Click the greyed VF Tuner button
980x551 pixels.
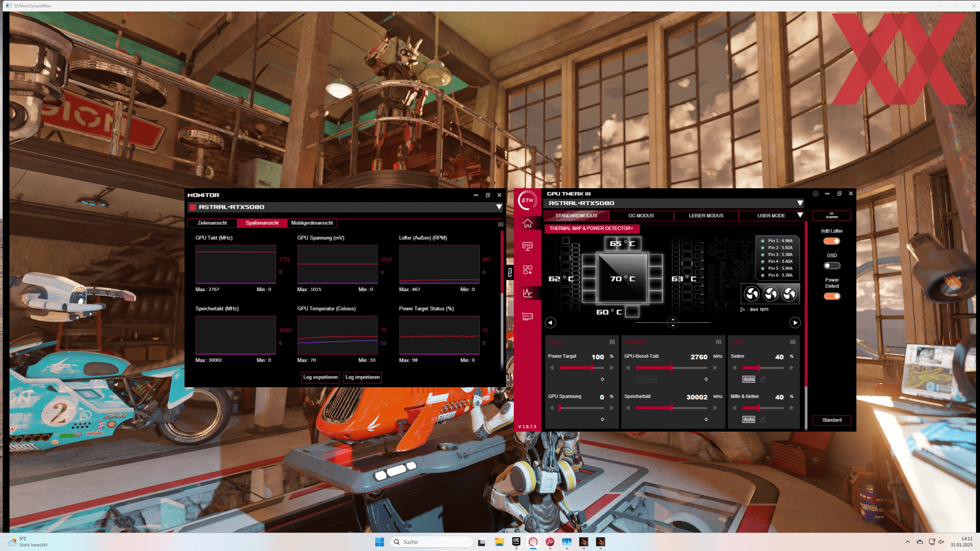[646, 380]
